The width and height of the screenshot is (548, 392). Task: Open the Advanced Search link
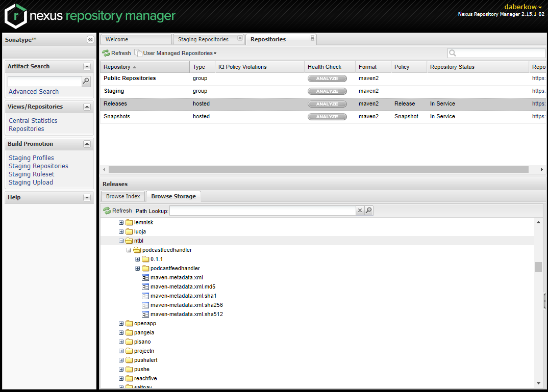(34, 92)
